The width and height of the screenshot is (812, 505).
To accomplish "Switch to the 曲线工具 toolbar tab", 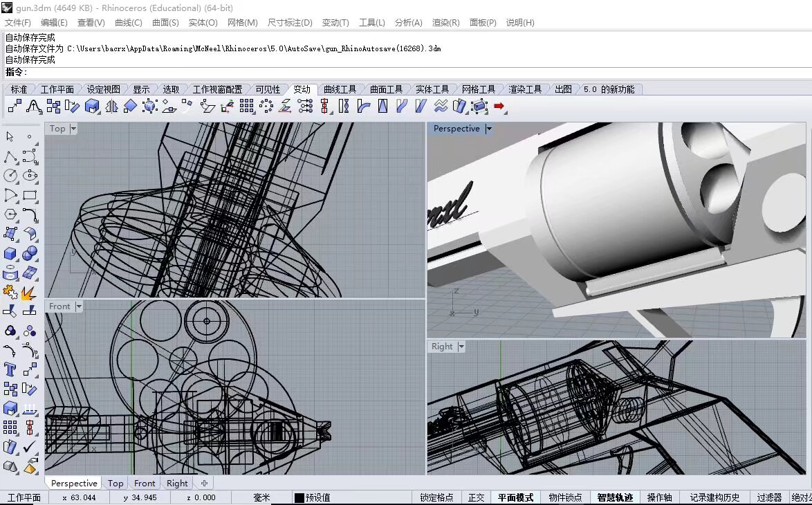I will [340, 89].
